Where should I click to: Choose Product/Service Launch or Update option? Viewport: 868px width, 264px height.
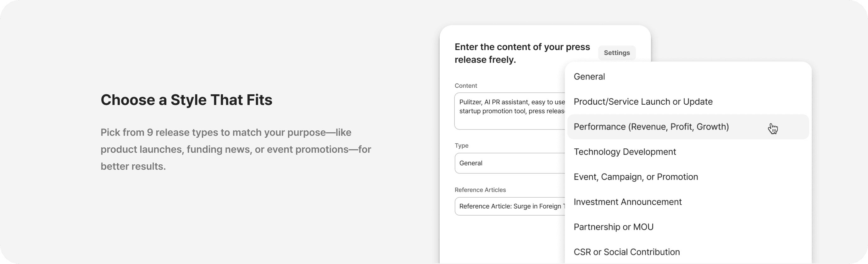[643, 102]
